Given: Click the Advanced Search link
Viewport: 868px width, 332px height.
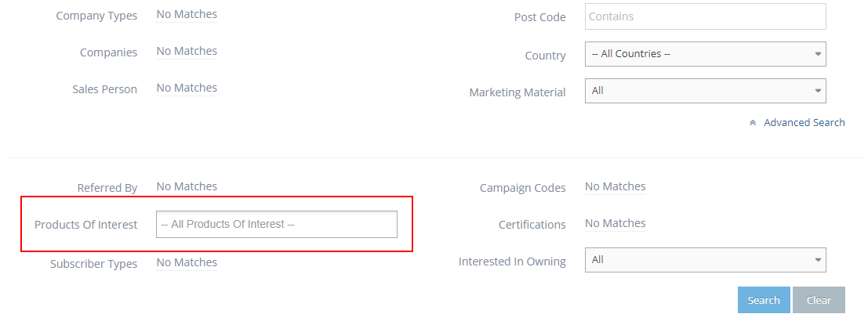Looking at the screenshot, I should tap(804, 122).
